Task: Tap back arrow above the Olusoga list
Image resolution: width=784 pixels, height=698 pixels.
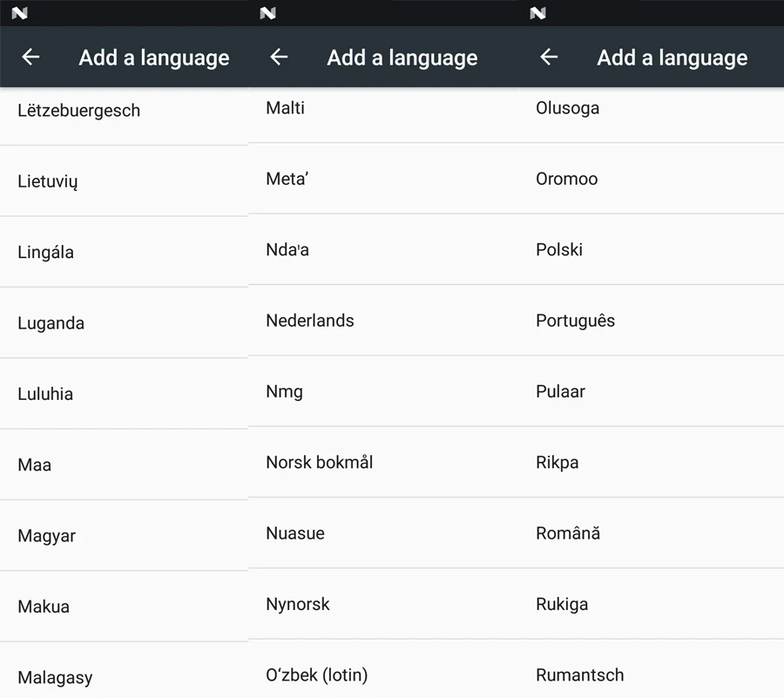Action: click(549, 58)
